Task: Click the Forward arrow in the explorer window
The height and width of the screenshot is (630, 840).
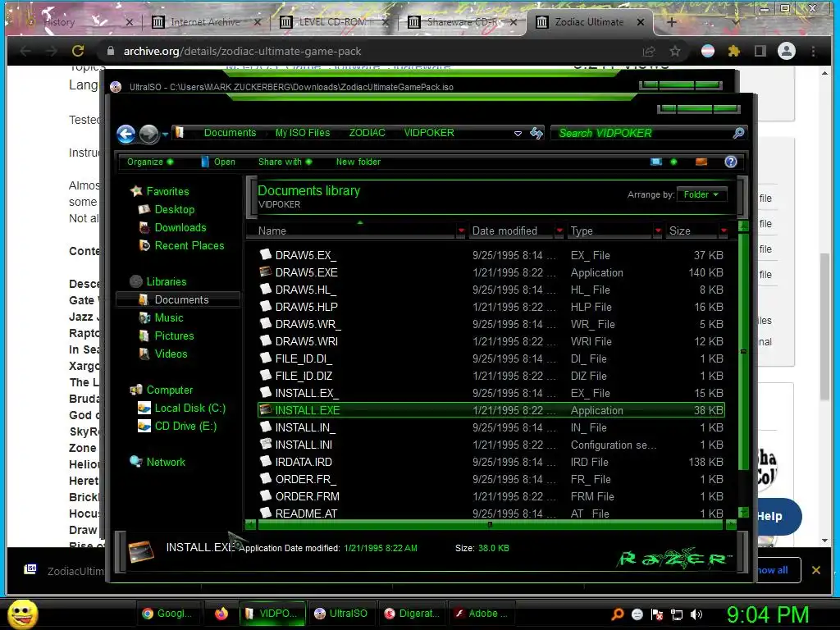Action: tap(149, 134)
